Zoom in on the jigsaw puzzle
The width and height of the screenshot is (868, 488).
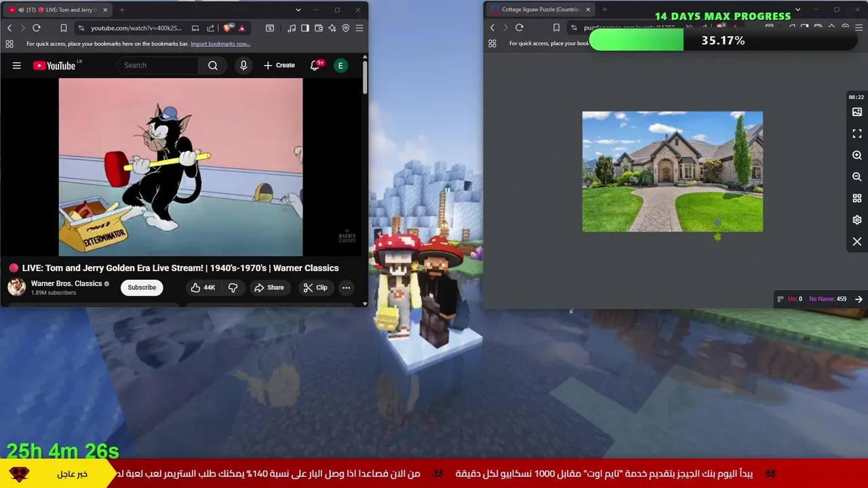(x=857, y=155)
